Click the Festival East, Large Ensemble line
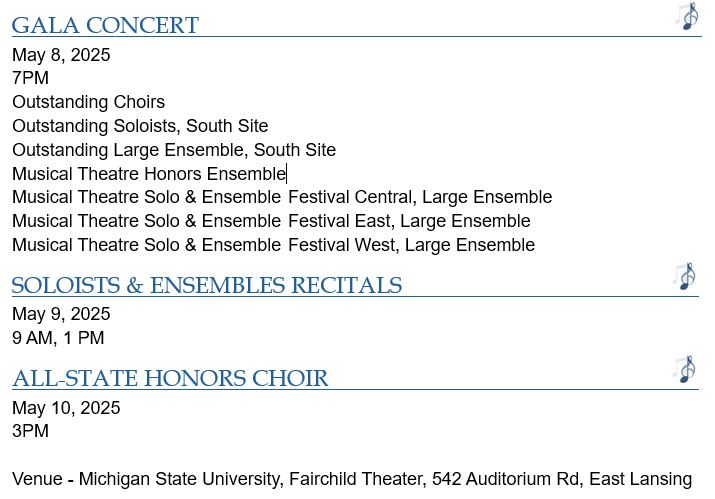The image size is (715, 499). [x=271, y=221]
